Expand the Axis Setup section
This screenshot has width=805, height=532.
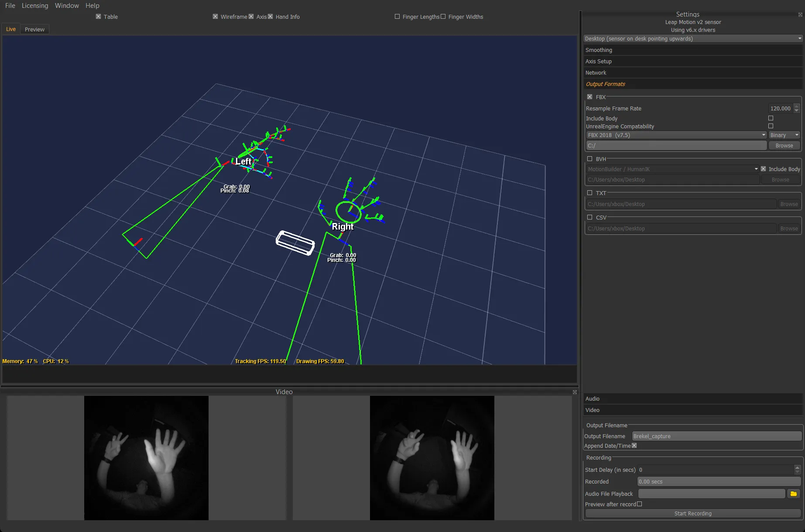click(693, 62)
